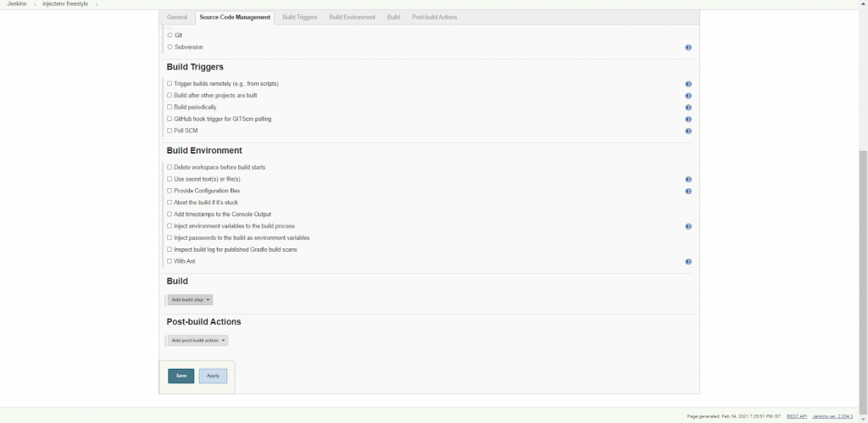
Task: Open help for Poll SCM
Action: pos(688,131)
